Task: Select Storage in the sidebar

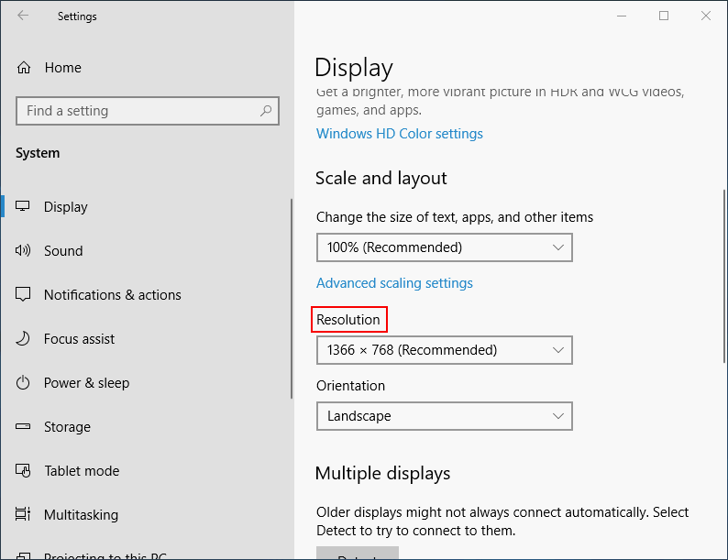Action: tap(67, 427)
